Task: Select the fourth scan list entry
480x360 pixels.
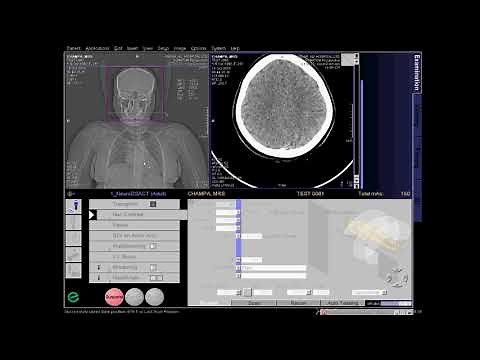Action: (x=134, y=236)
